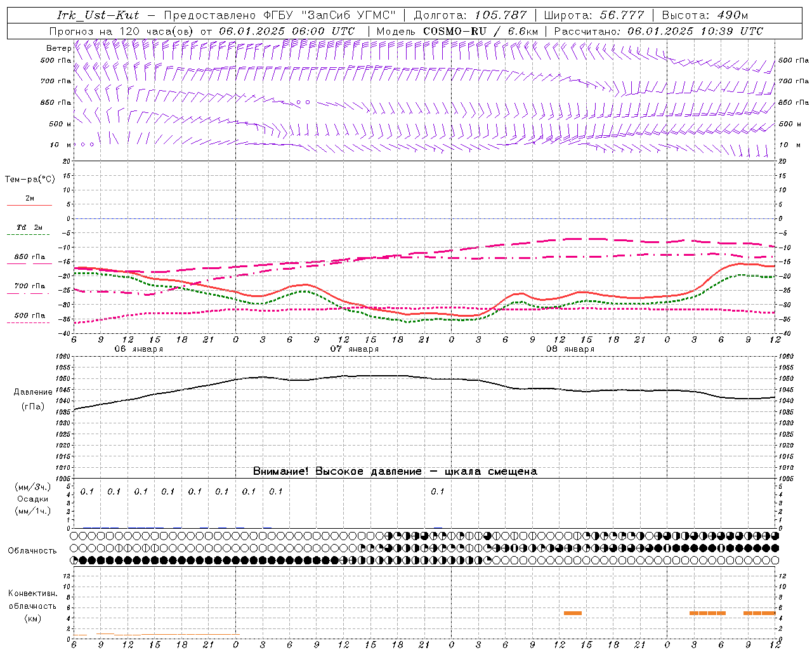The image size is (812, 650).
Task: Click the Внимание! Высокое давление — шкала смещена warning
Action: [x=395, y=471]
